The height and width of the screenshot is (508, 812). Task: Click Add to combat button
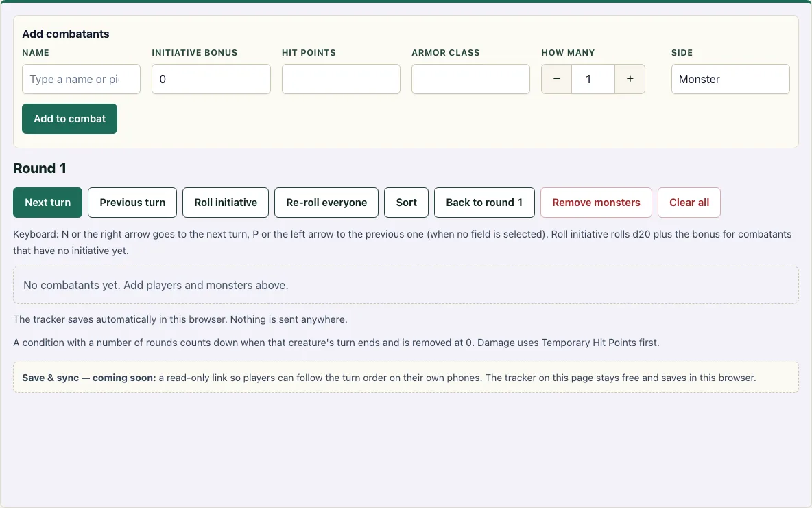click(69, 119)
